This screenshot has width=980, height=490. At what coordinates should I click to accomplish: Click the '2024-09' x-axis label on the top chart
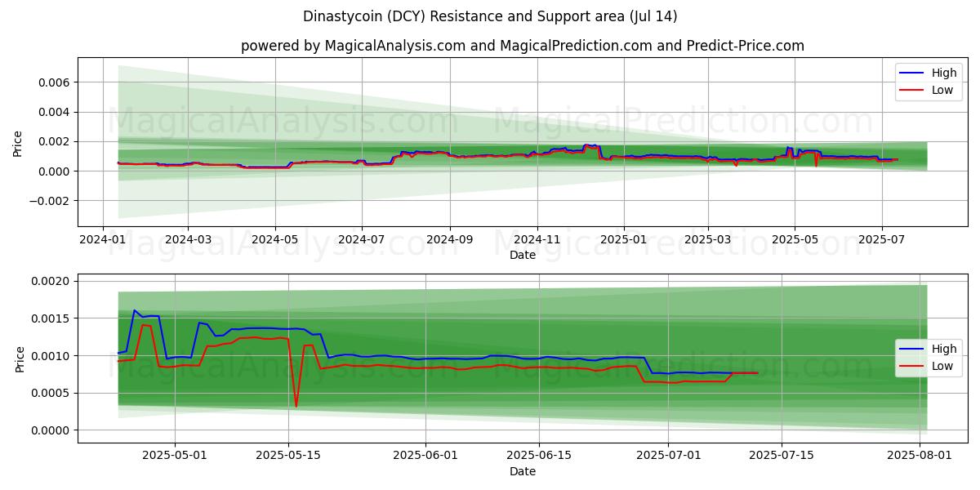pyautogui.click(x=450, y=240)
